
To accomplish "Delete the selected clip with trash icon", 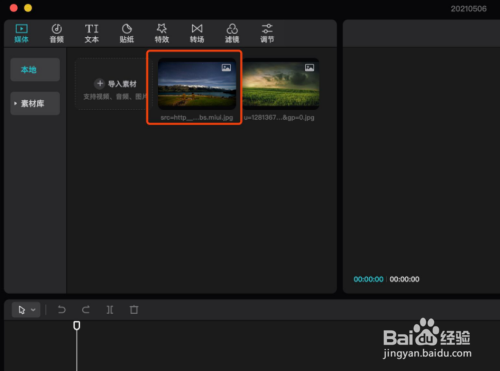I will point(134,310).
